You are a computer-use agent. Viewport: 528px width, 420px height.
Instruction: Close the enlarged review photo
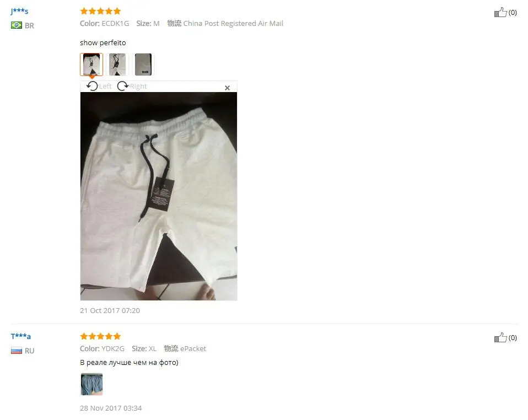coord(227,88)
